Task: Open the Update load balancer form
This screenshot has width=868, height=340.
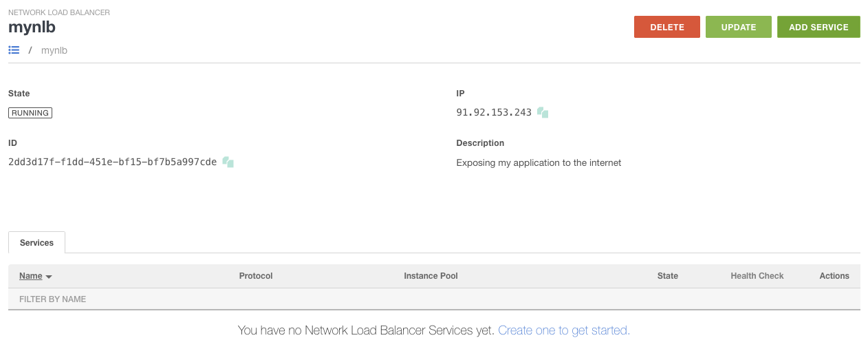Action: click(x=739, y=27)
